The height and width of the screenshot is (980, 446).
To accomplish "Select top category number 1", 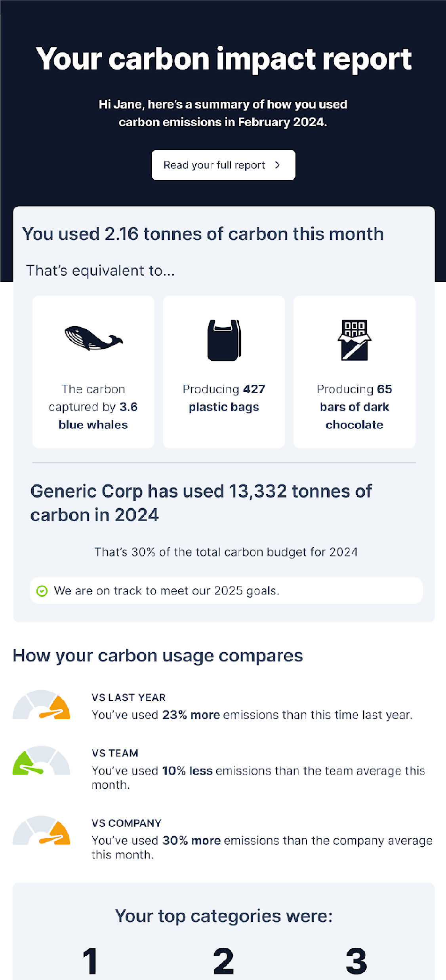I will tap(90, 961).
